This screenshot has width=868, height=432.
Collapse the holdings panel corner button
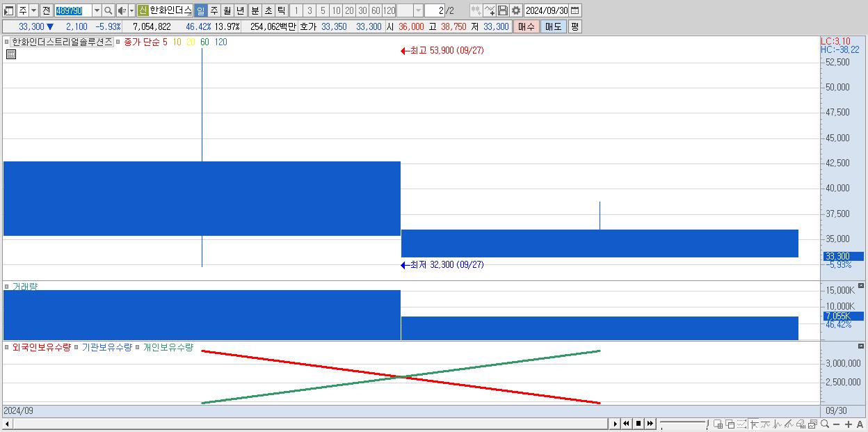point(861,346)
